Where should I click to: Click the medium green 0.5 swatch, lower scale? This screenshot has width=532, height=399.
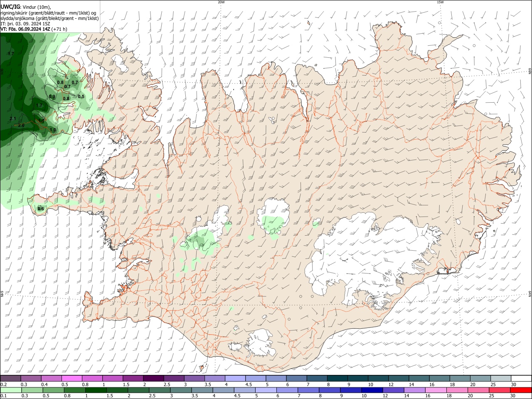pyautogui.click(x=54, y=390)
